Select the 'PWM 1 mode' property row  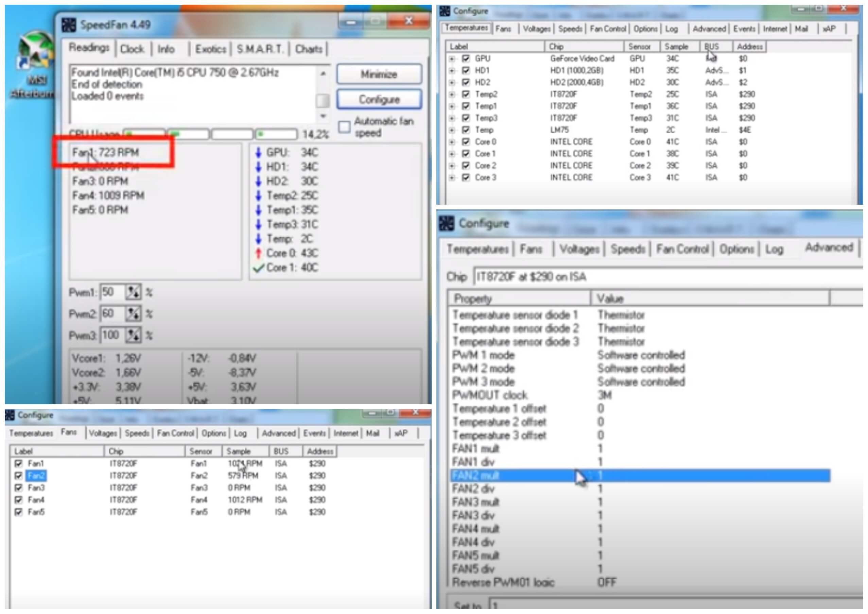coord(640,355)
